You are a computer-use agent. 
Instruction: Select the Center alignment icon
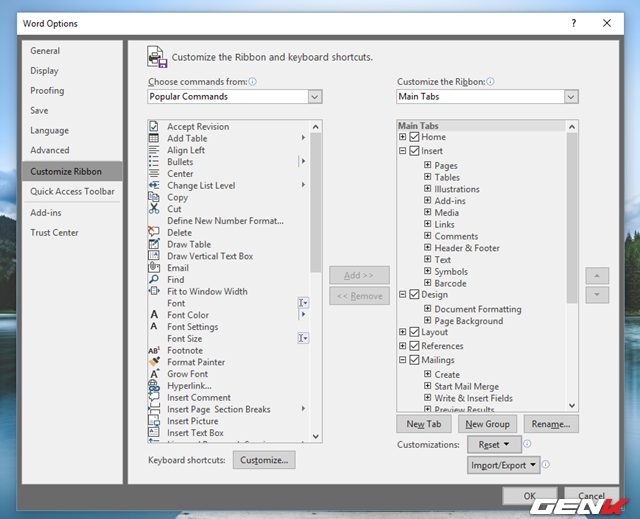click(154, 173)
